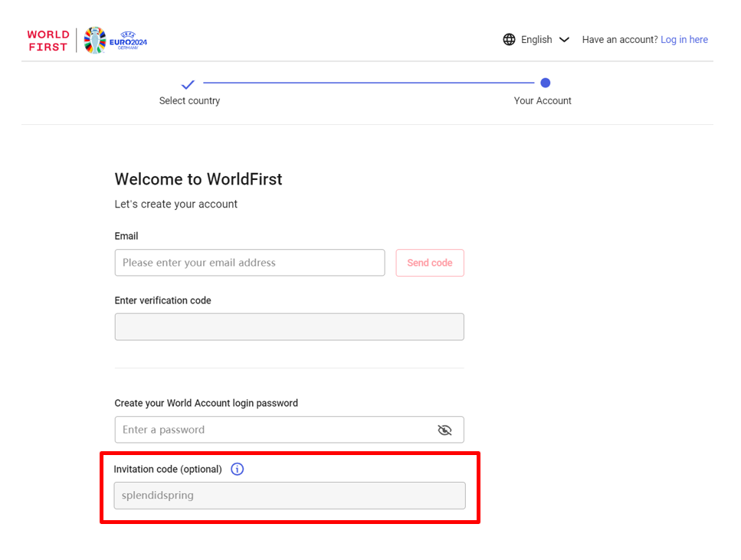Viewport: 741px width, 560px height.
Task: Click the Enter verification code field
Action: click(x=289, y=327)
